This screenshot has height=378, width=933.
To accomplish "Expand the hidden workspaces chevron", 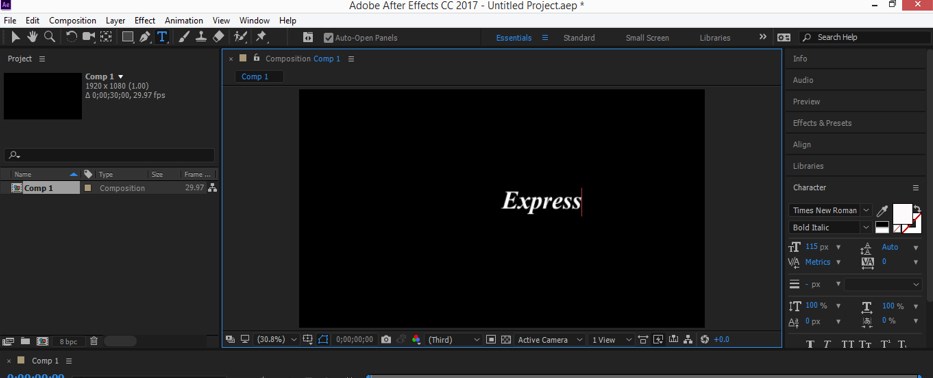I will click(x=763, y=37).
